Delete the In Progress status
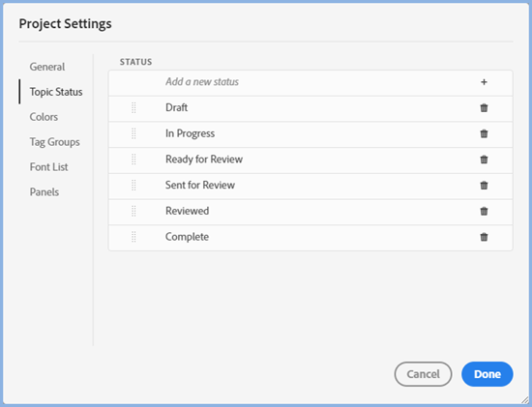 coord(484,133)
